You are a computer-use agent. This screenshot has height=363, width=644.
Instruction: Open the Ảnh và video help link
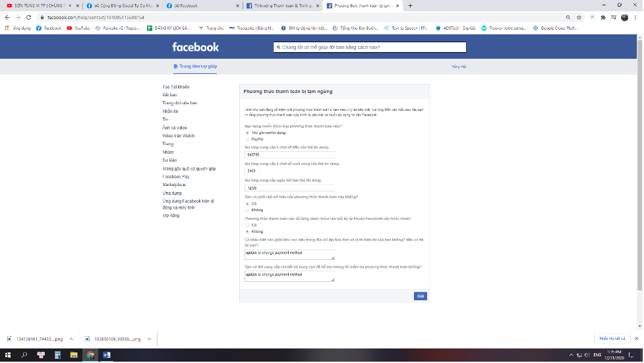[x=174, y=128]
